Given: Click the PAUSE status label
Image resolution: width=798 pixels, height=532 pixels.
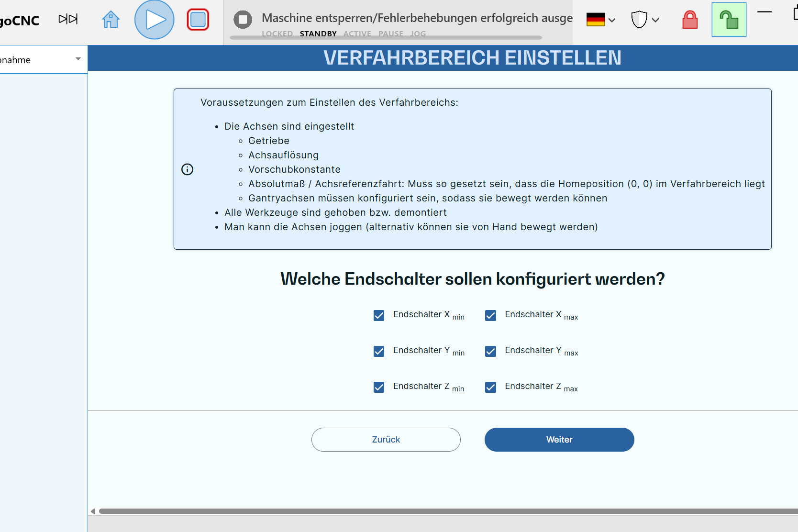Looking at the screenshot, I should (391, 33).
